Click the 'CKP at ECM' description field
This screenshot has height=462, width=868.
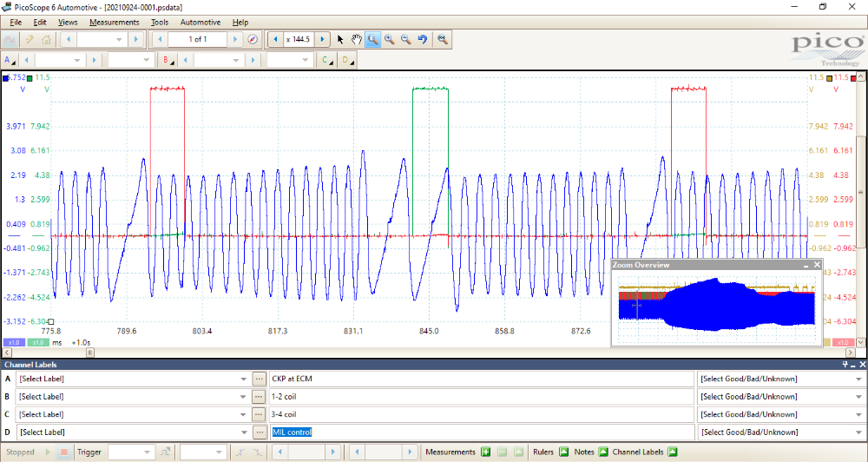[481, 379]
